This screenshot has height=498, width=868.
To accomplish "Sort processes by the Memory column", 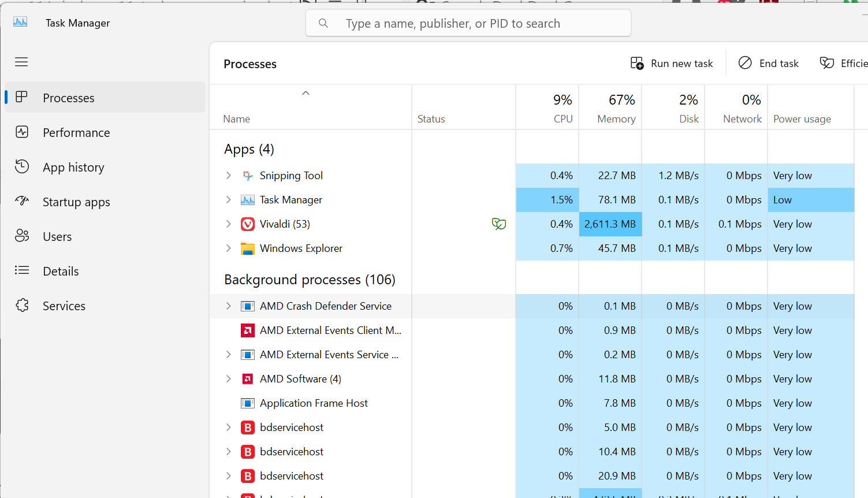I will pos(610,107).
